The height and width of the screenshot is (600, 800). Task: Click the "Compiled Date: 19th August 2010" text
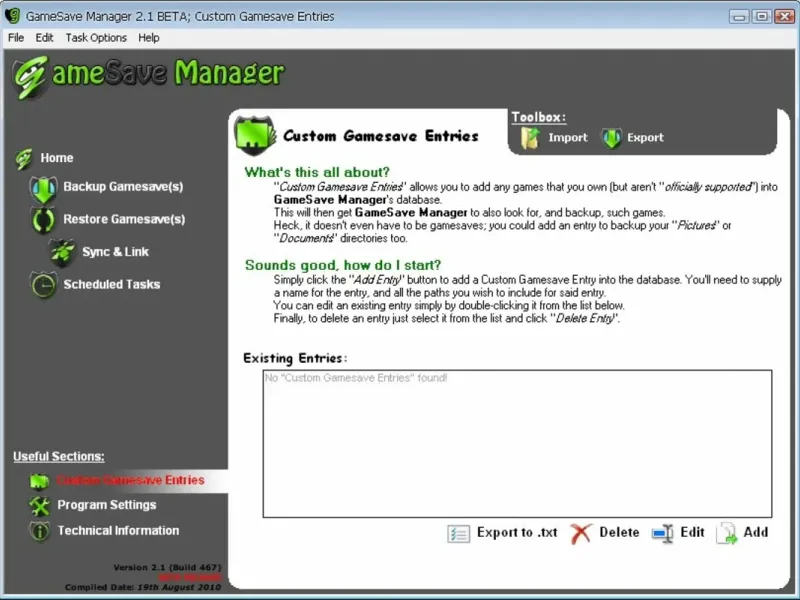(x=143, y=587)
